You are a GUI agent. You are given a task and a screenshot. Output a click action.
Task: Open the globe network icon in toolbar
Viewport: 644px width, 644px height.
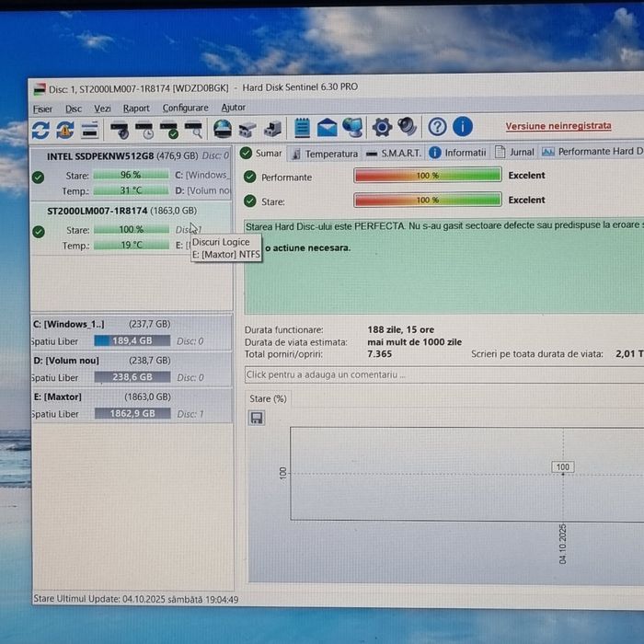point(352,127)
